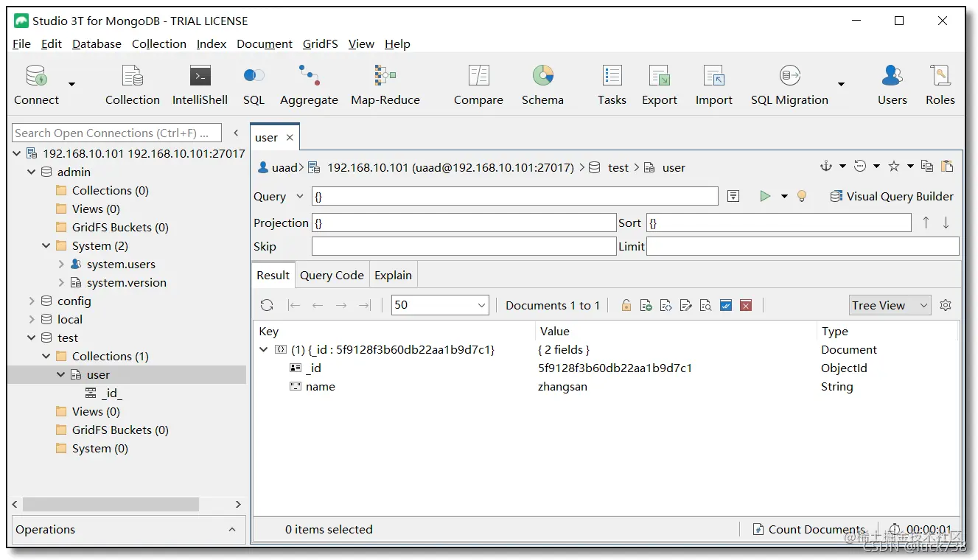Refresh the result with the reload icon
This screenshot has height=560, width=978.
267,305
